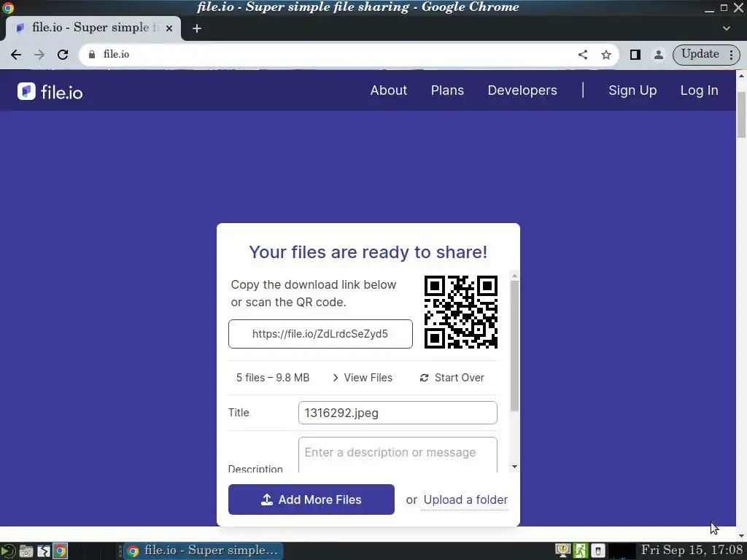Click the QR code image

click(461, 312)
